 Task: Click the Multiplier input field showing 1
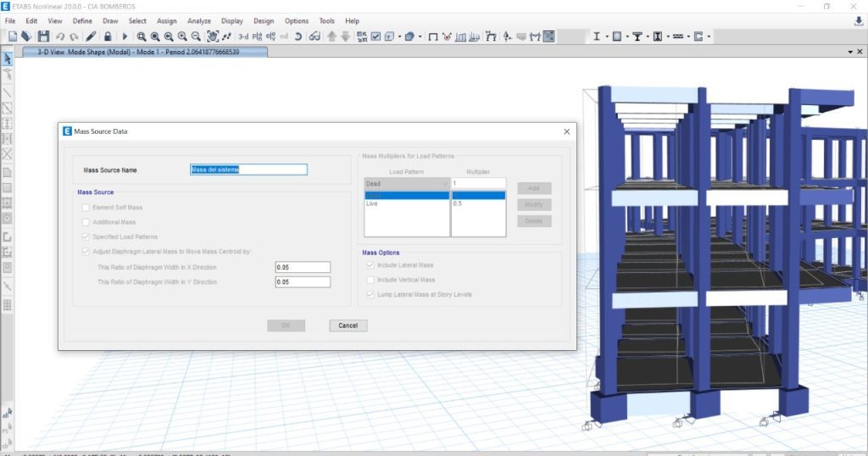[x=479, y=184]
